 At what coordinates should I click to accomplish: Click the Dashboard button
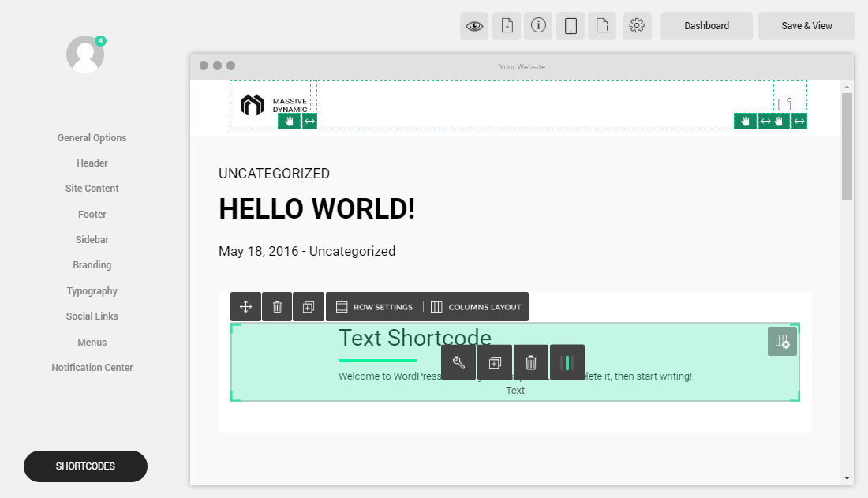tap(706, 25)
